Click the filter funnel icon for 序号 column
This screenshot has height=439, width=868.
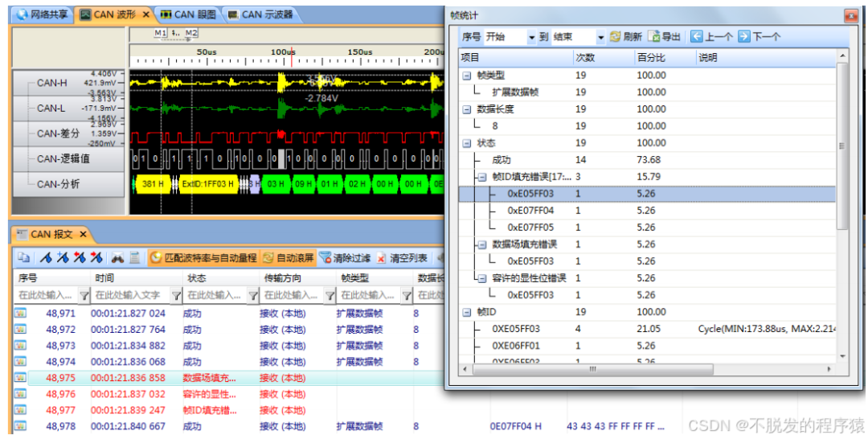tap(84, 295)
